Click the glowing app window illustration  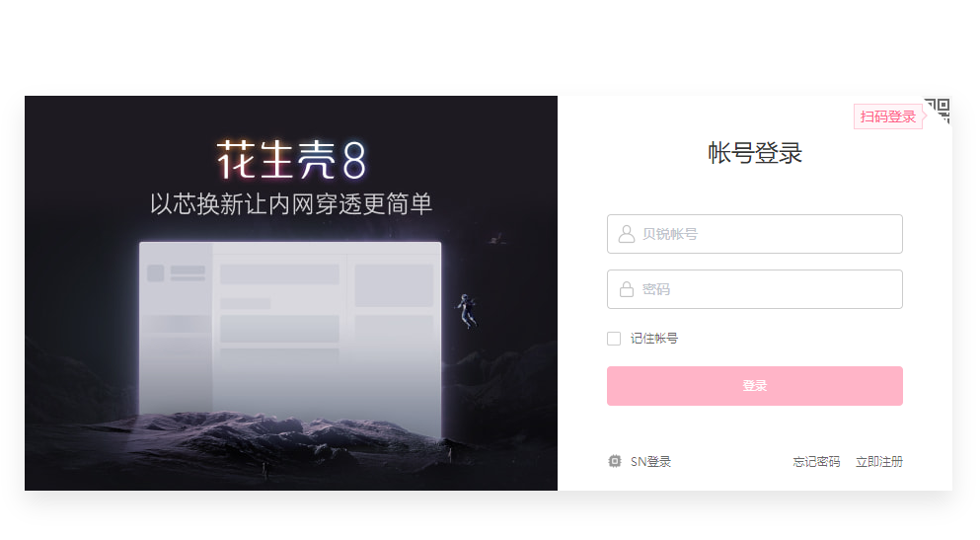(x=290, y=340)
